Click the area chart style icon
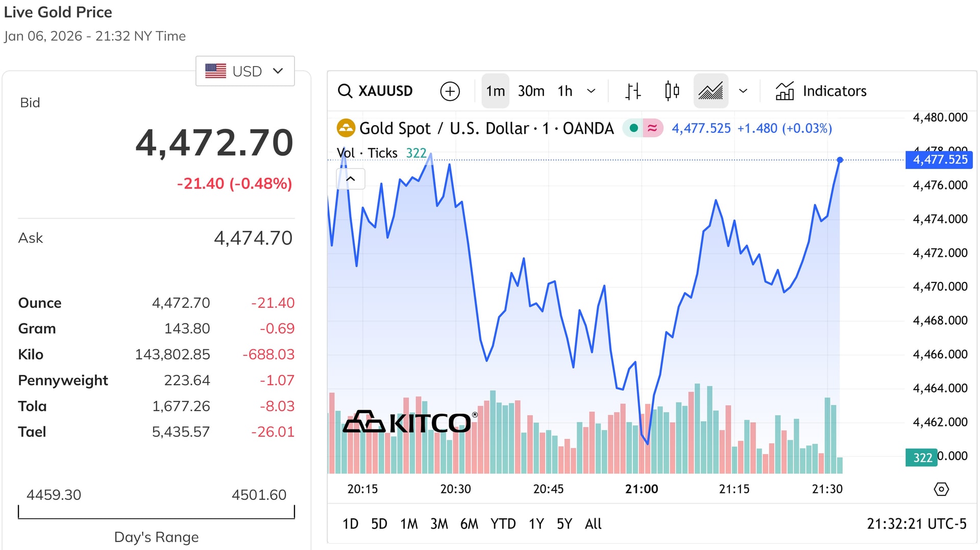 pos(711,91)
